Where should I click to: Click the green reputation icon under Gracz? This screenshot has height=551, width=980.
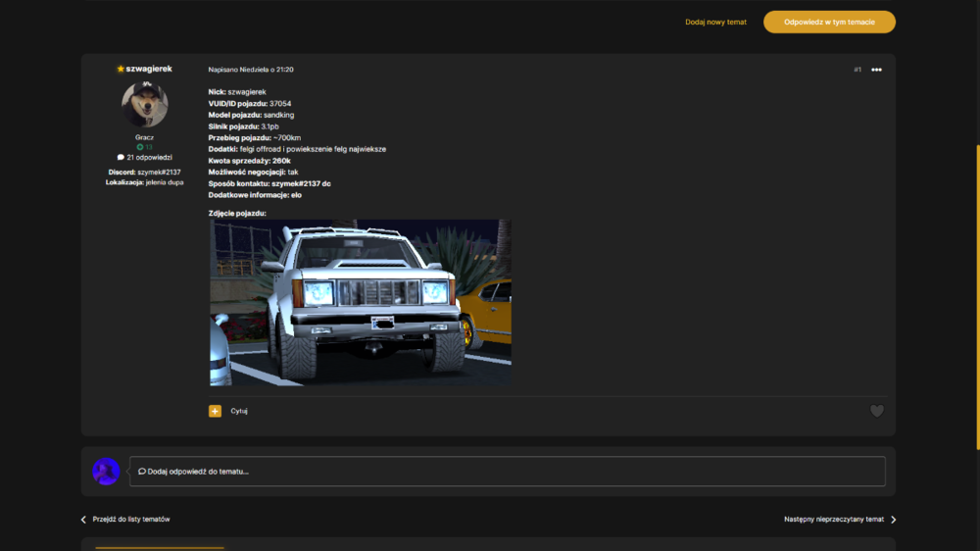[140, 147]
